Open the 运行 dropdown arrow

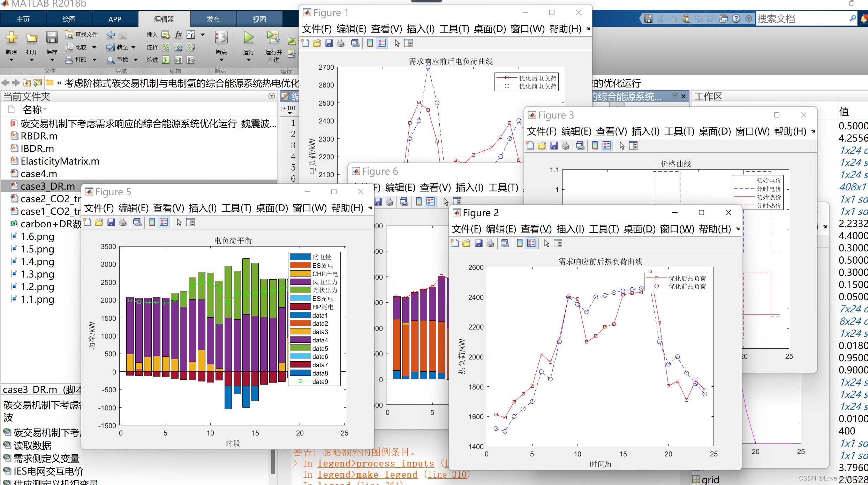point(248,60)
